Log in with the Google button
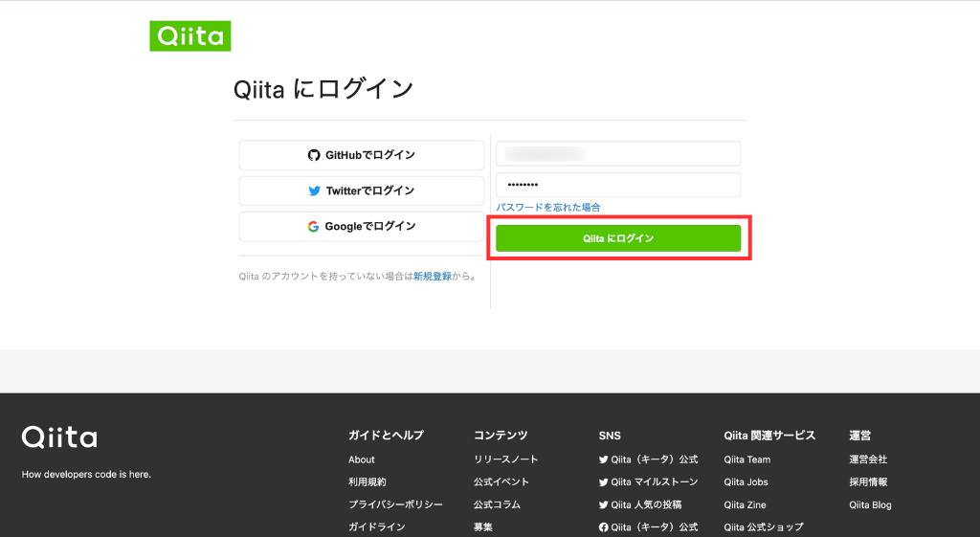This screenshot has height=537, width=980. 361,226
